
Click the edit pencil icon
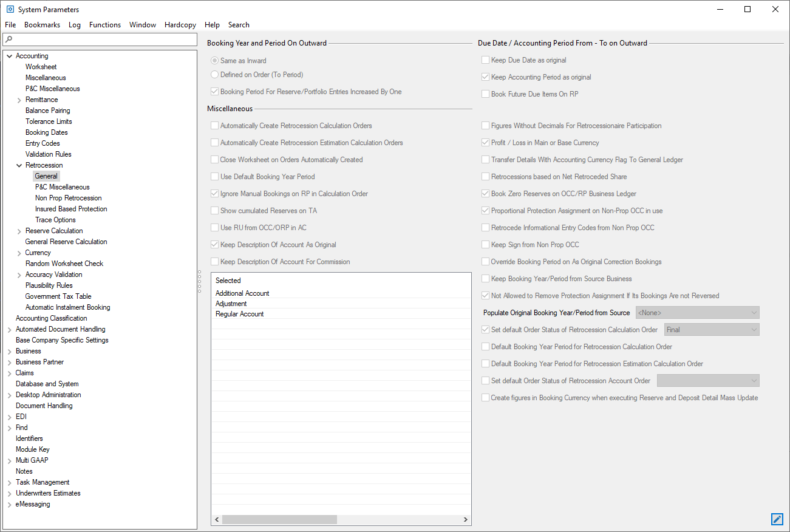coord(777,519)
